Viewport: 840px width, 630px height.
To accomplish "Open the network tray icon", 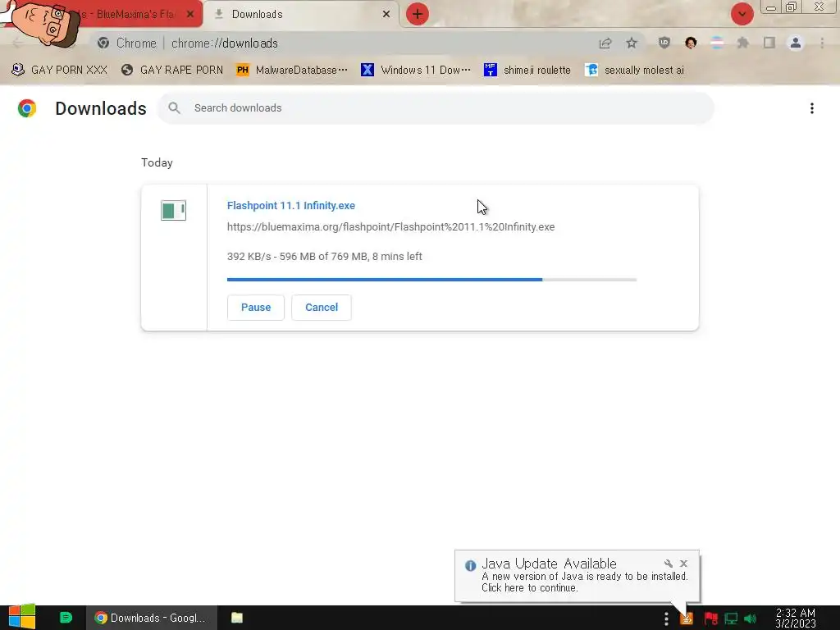I will point(731,619).
